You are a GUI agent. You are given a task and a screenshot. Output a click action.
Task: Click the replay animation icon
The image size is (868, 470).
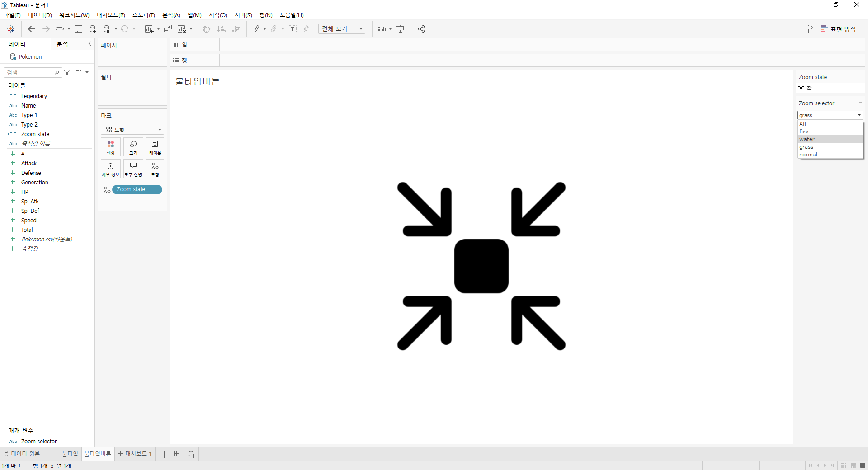coord(60,29)
